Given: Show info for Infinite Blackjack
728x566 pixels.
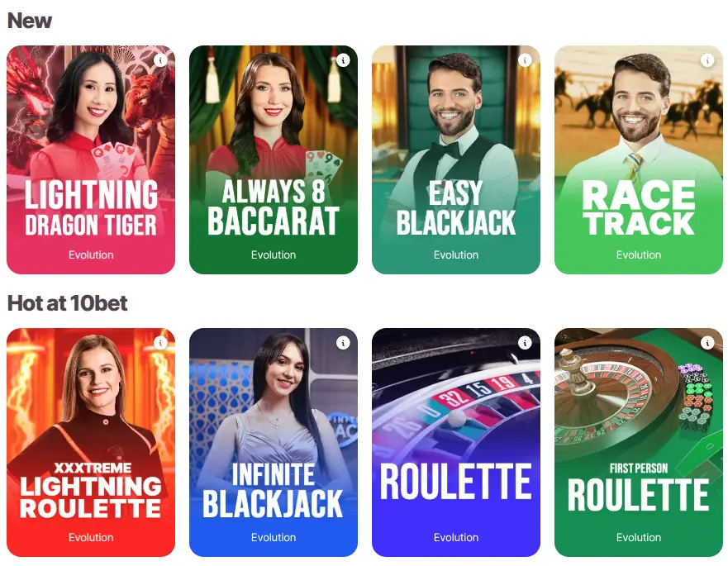Looking at the screenshot, I should [343, 343].
